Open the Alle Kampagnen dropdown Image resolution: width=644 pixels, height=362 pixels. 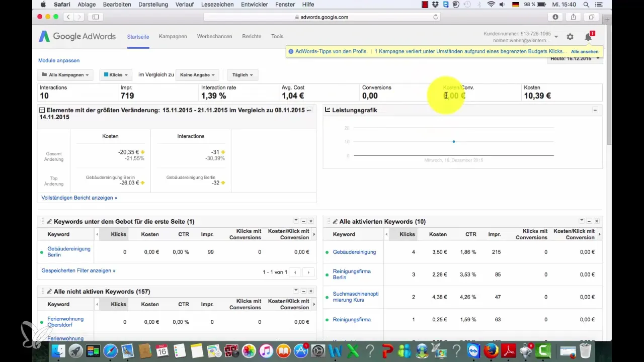click(x=65, y=75)
